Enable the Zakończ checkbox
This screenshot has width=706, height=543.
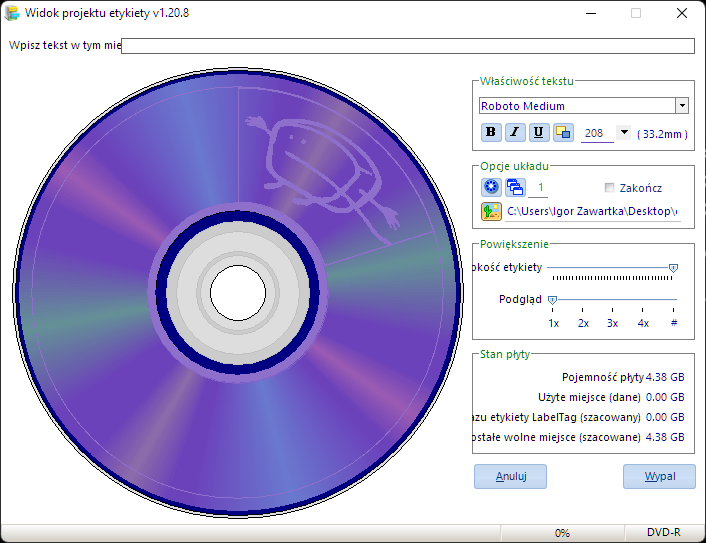(x=609, y=187)
